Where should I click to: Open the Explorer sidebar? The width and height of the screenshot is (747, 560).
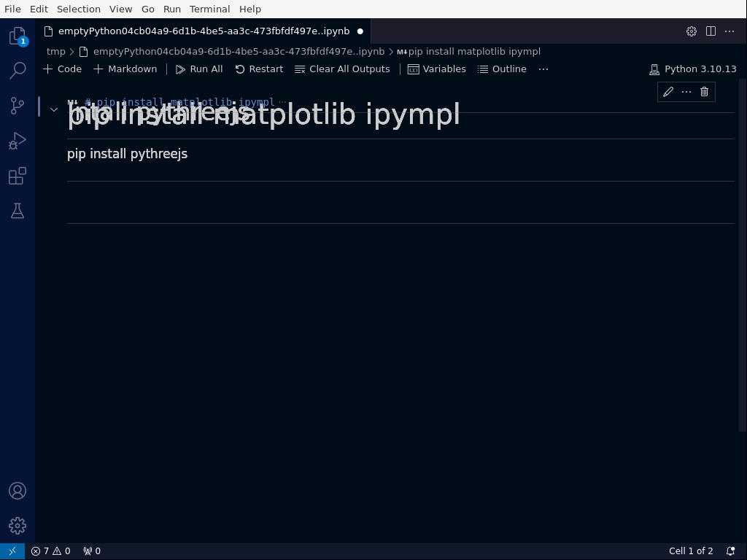16,34
